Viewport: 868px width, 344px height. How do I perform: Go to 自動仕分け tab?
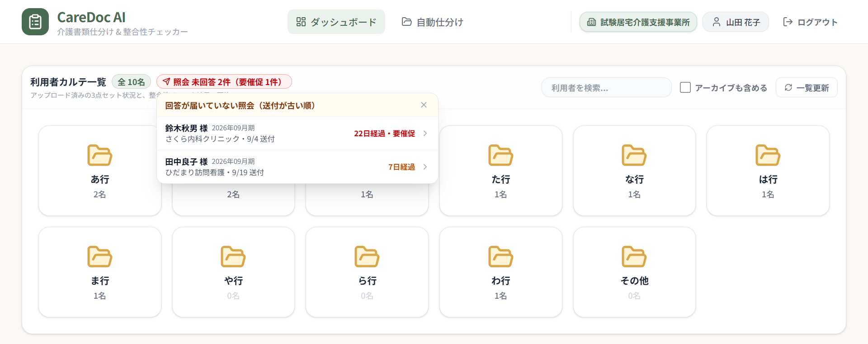pyautogui.click(x=433, y=22)
